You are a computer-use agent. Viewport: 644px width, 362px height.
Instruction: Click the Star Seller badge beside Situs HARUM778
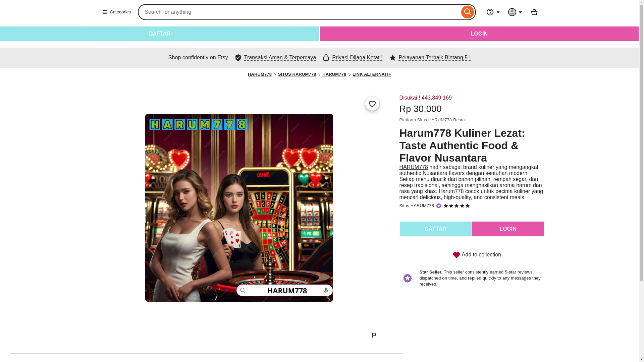click(x=439, y=206)
